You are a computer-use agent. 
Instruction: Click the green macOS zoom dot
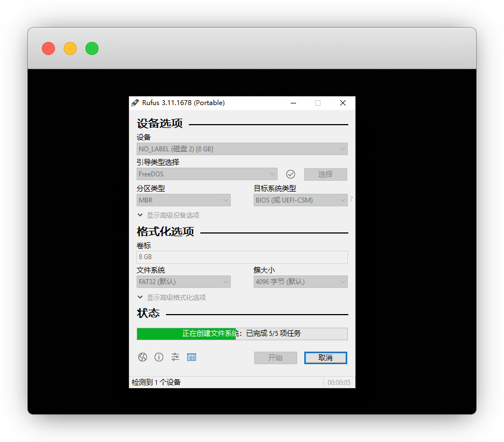[92, 48]
